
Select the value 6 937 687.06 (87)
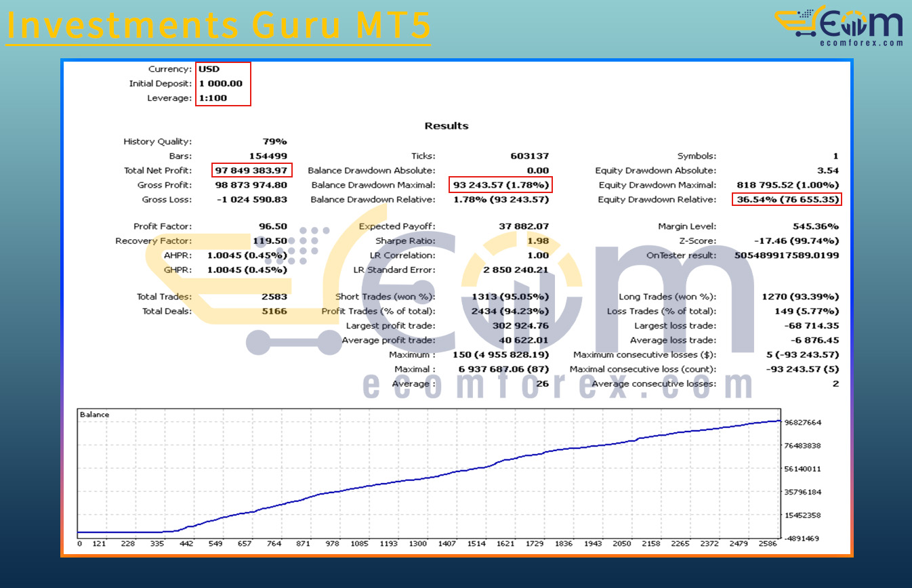(x=504, y=369)
